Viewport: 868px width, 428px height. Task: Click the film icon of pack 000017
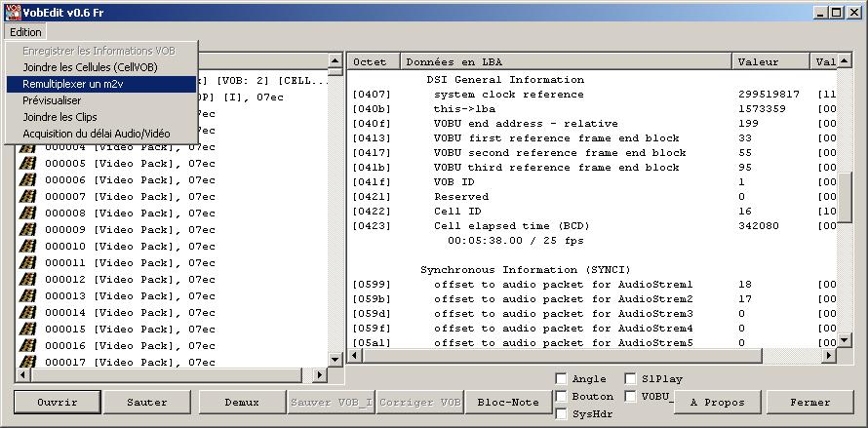pos(28,362)
